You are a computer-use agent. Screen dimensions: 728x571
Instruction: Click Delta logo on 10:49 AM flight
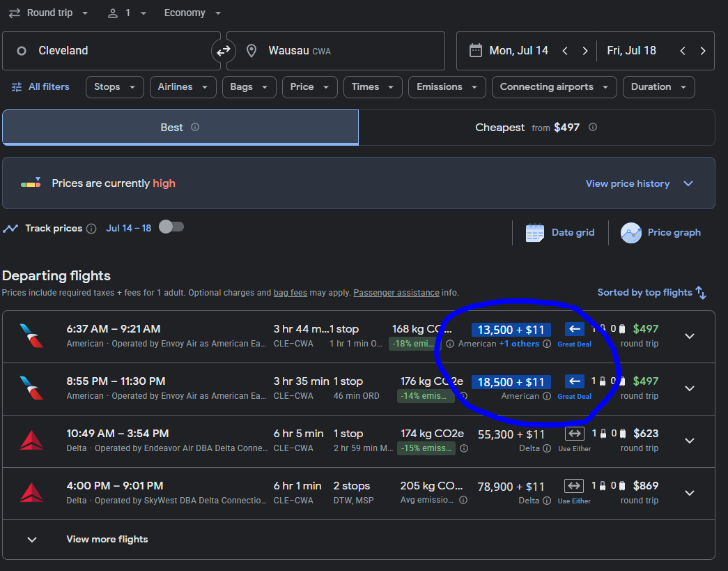point(31,441)
